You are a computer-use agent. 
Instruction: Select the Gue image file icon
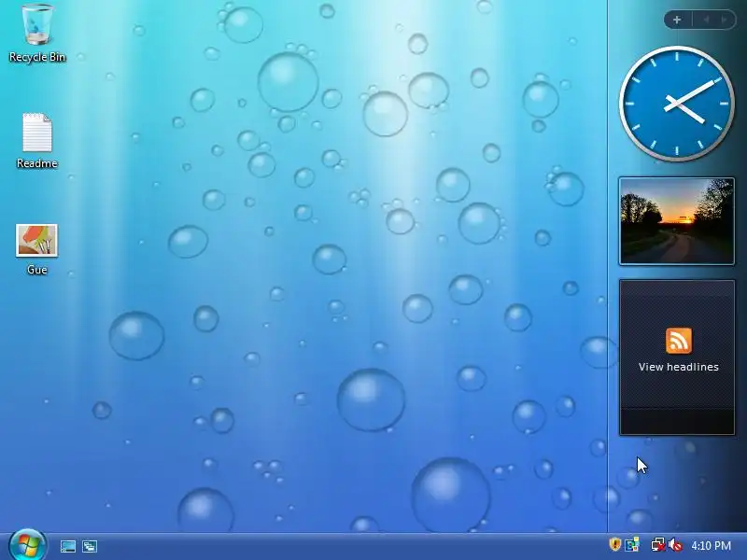36,249
